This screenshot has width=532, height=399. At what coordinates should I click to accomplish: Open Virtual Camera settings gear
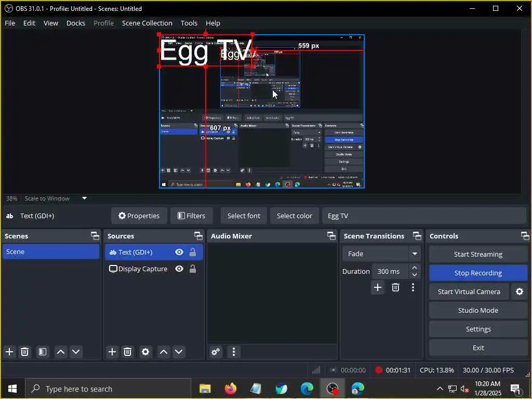tap(520, 291)
